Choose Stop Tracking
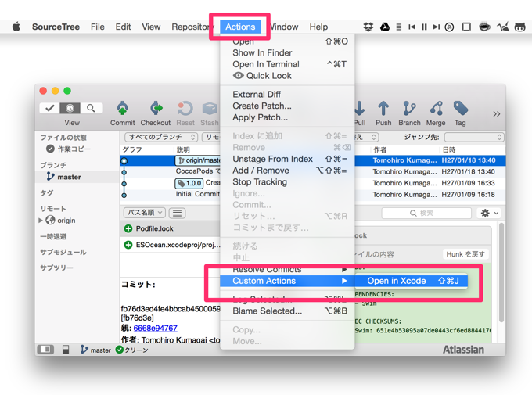Viewport: 532px width, 395px height. click(x=287, y=182)
